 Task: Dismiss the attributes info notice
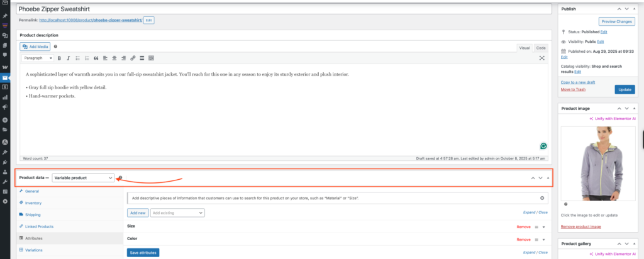(x=541, y=198)
